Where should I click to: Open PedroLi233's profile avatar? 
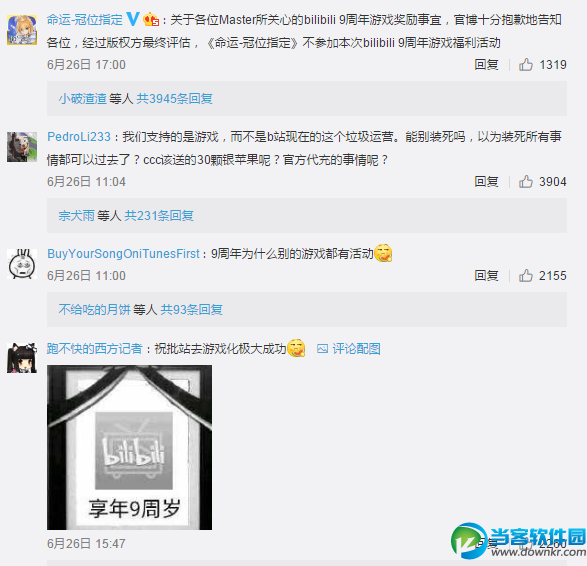pyautogui.click(x=22, y=147)
